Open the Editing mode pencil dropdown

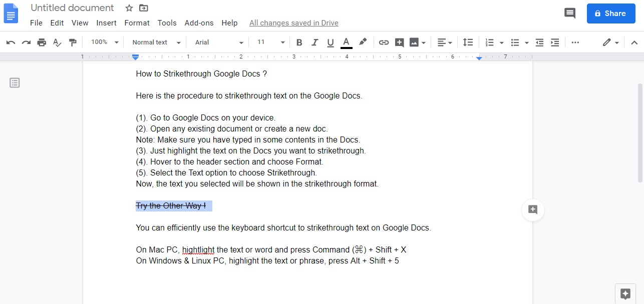coord(611,42)
